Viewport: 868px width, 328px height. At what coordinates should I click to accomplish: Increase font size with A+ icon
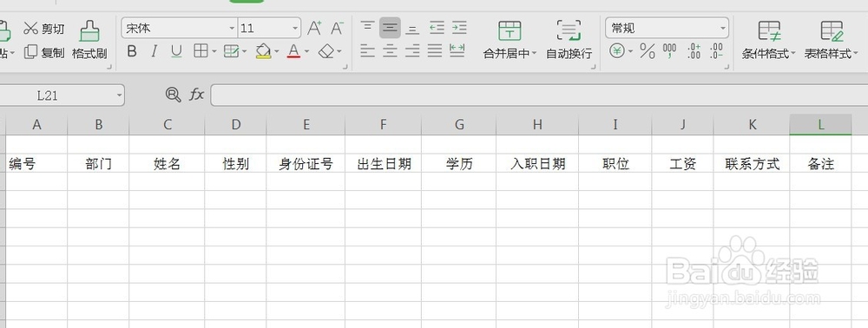(x=314, y=29)
